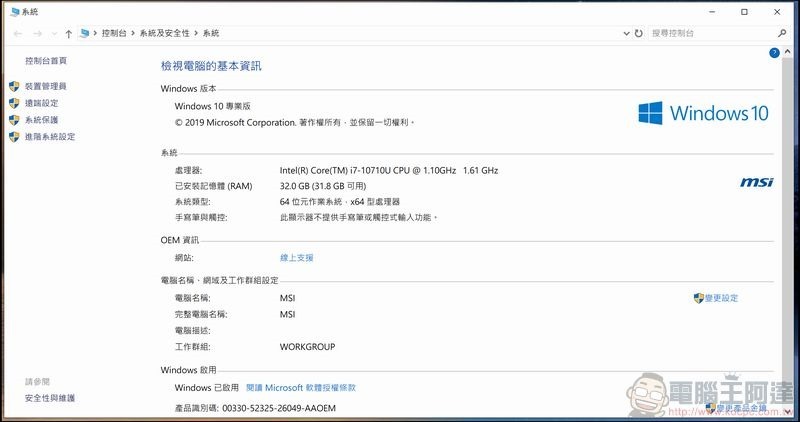
Task: Click shield icon beside 裝置管理員
Action: click(x=14, y=86)
